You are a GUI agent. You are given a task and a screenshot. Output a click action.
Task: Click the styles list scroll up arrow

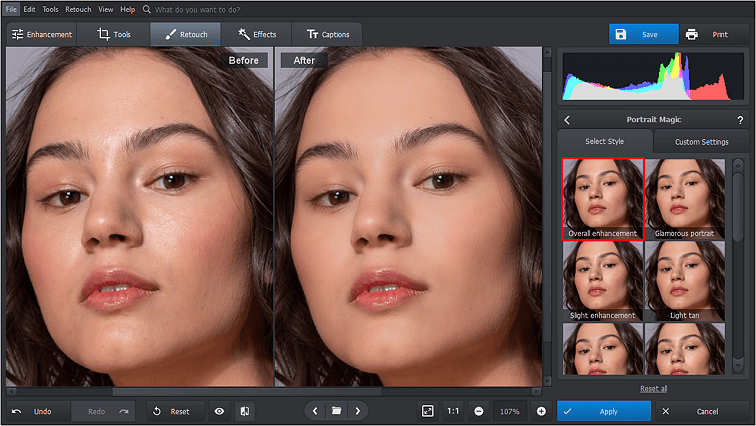click(x=738, y=166)
